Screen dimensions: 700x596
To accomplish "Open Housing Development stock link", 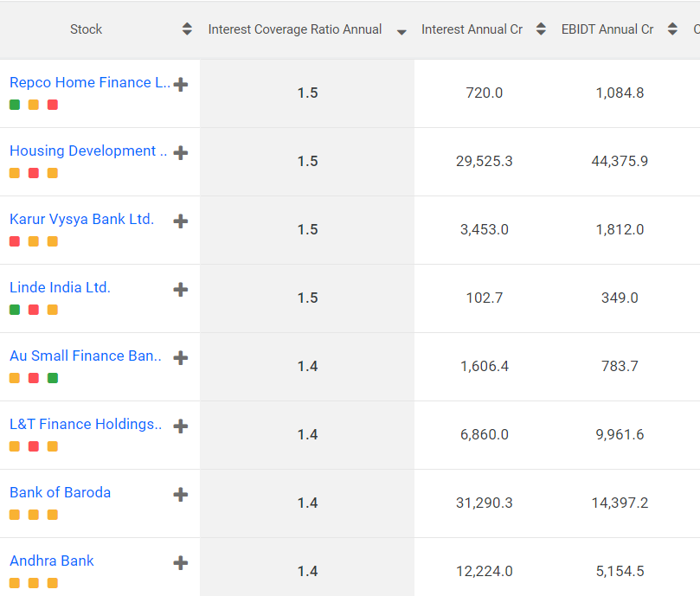I will pyautogui.click(x=88, y=151).
